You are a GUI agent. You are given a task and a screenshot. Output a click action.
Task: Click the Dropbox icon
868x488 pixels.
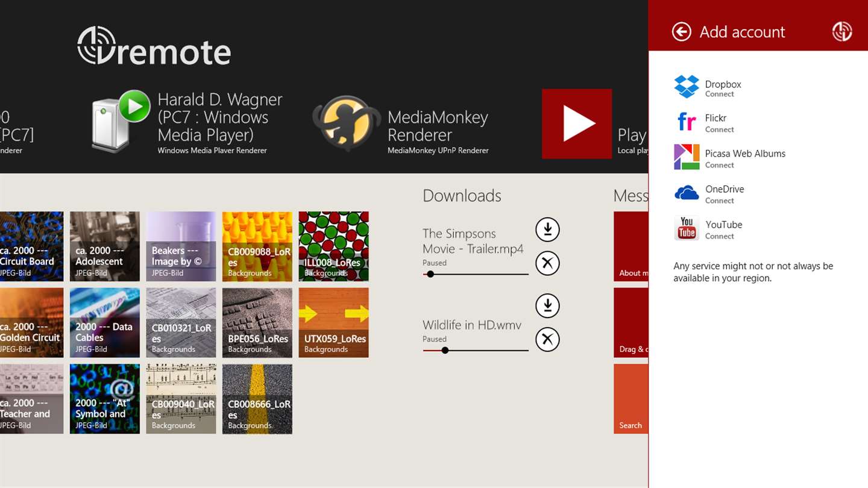pyautogui.click(x=687, y=87)
